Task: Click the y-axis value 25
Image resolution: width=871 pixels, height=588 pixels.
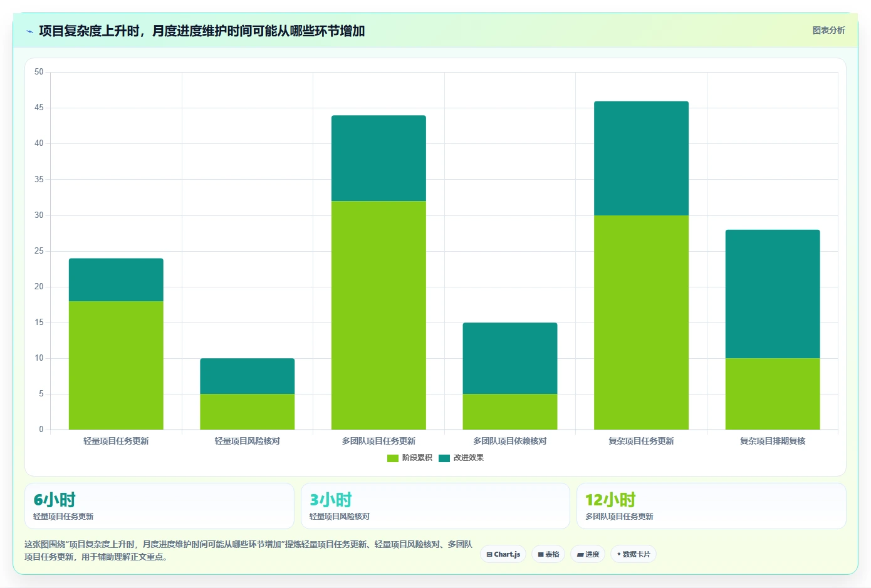Action: pos(39,251)
